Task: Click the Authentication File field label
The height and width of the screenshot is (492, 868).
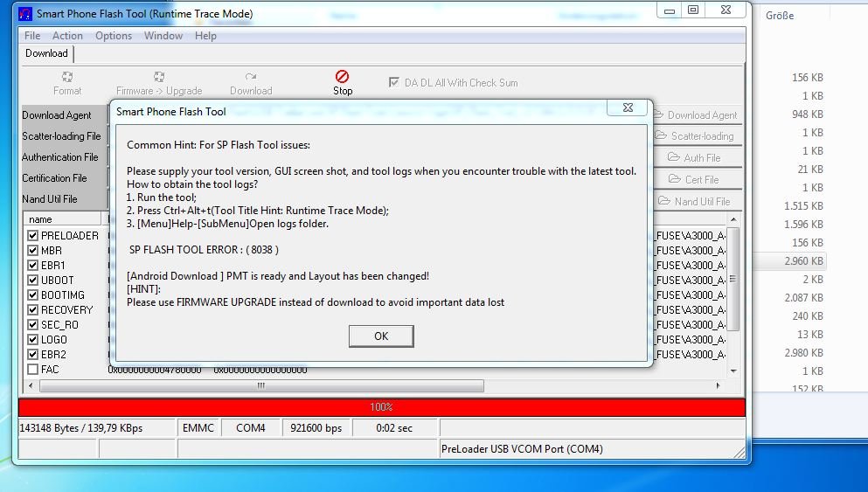Action: click(59, 157)
